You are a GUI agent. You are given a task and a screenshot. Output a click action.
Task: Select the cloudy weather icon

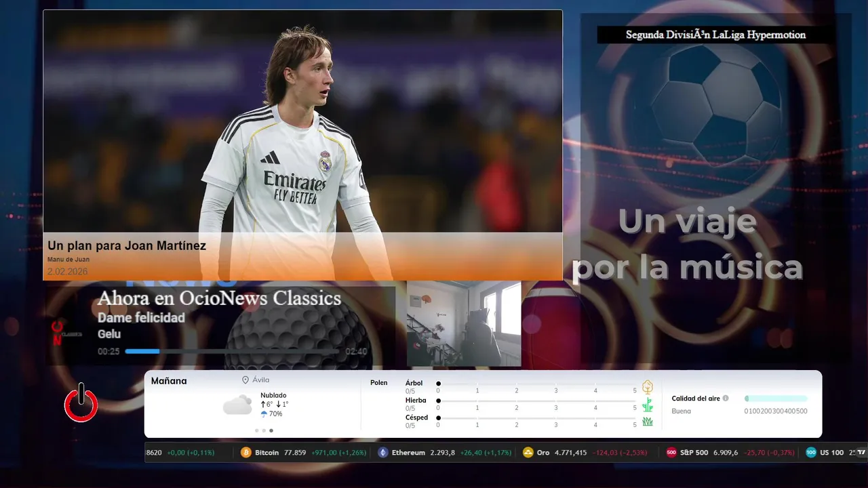pos(237,405)
